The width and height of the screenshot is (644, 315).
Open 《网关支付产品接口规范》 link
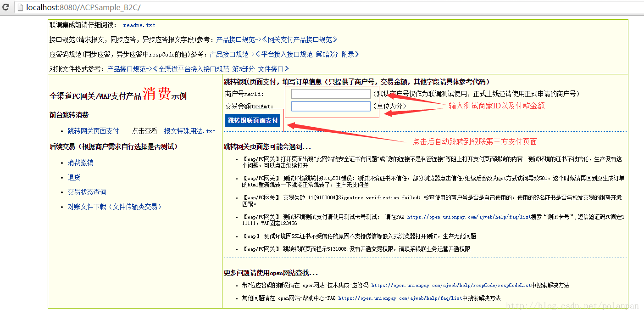300,40
